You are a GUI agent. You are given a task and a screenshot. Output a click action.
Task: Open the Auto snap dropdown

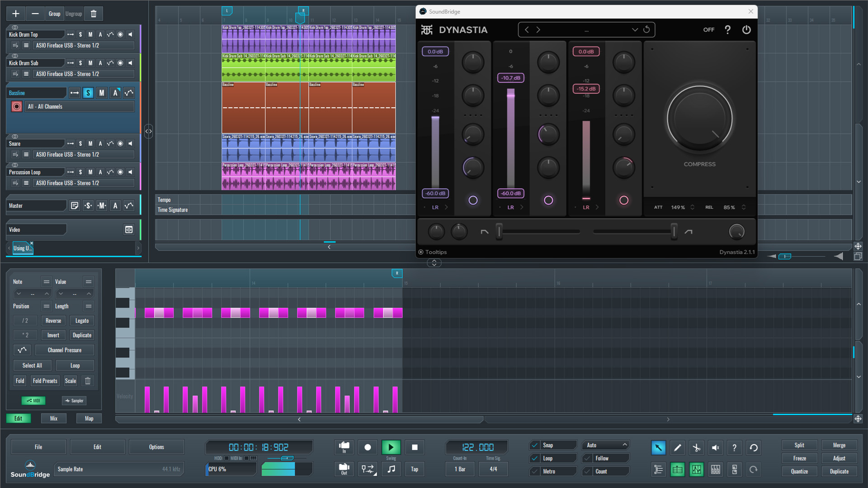tap(606, 445)
